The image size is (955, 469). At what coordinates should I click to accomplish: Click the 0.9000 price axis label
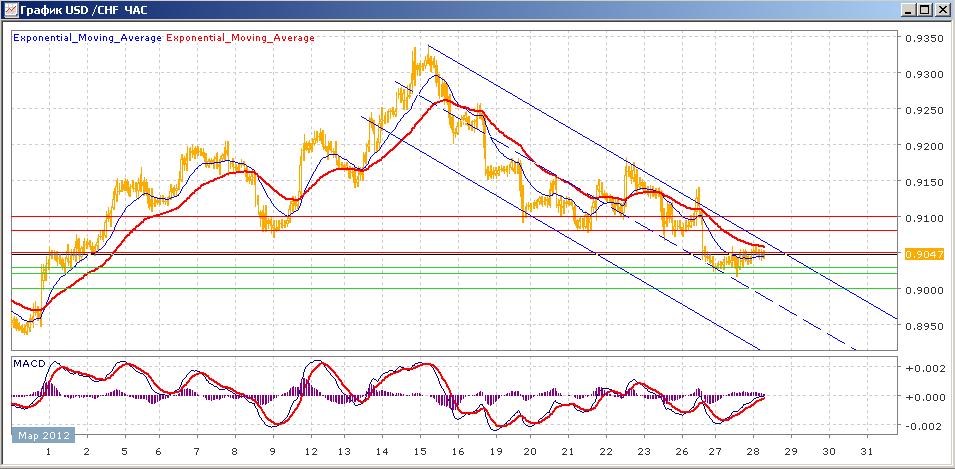pyautogui.click(x=925, y=291)
